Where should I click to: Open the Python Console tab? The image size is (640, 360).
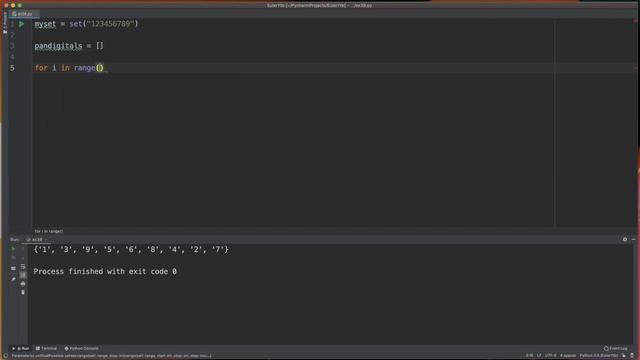pos(82,349)
